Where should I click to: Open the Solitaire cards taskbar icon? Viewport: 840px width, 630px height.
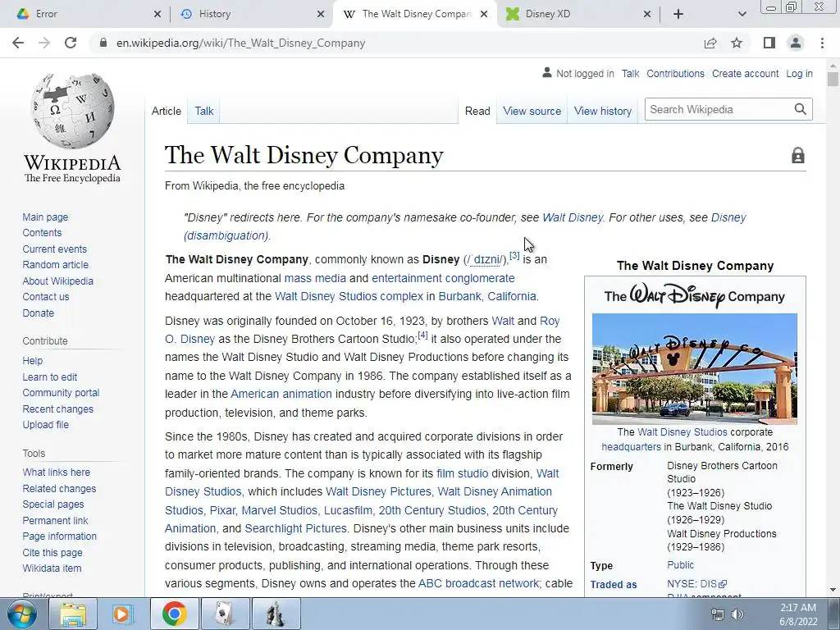[x=225, y=614]
